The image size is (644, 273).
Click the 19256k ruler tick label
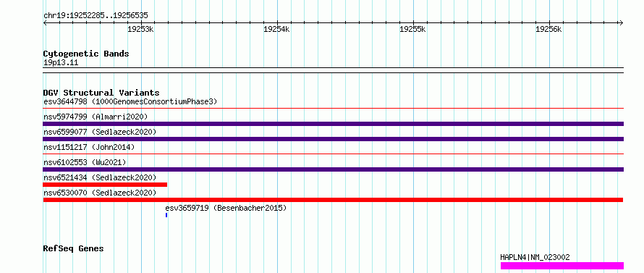click(x=548, y=29)
